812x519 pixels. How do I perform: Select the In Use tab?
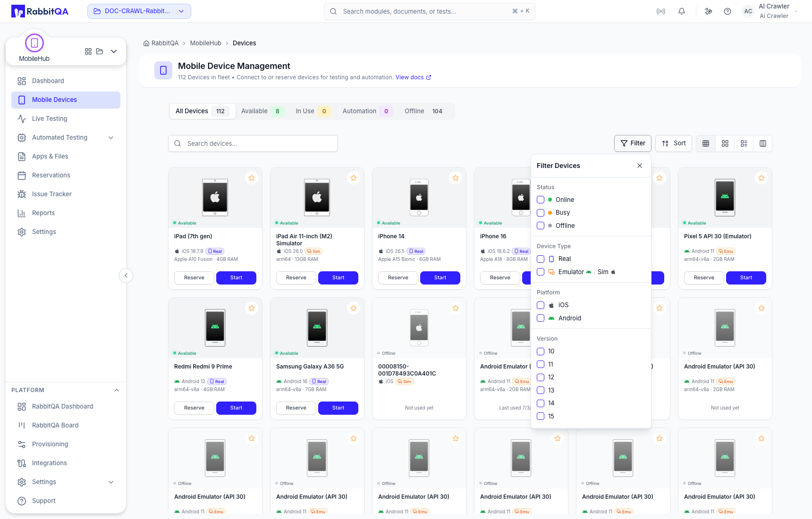(313, 111)
